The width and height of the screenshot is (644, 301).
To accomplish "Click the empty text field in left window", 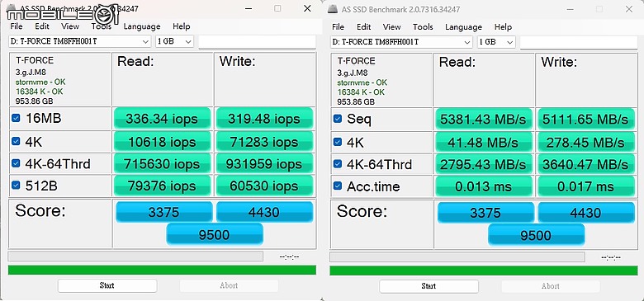I will coord(257,42).
